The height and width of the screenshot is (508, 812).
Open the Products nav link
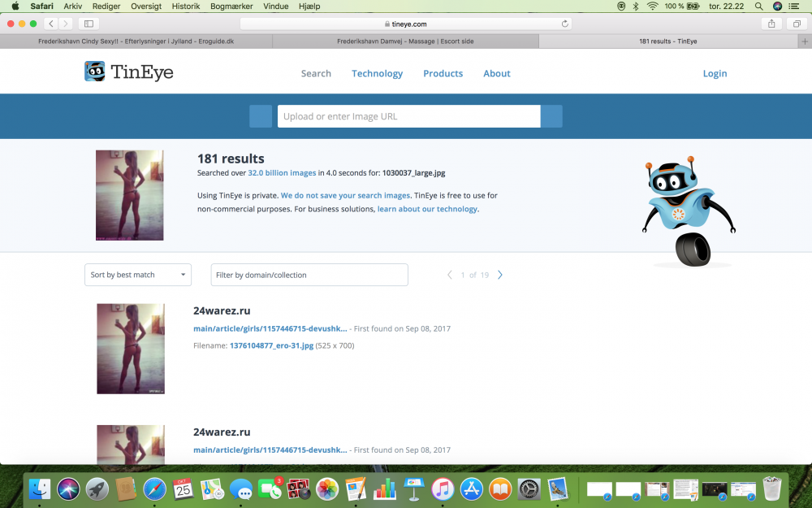click(x=443, y=74)
